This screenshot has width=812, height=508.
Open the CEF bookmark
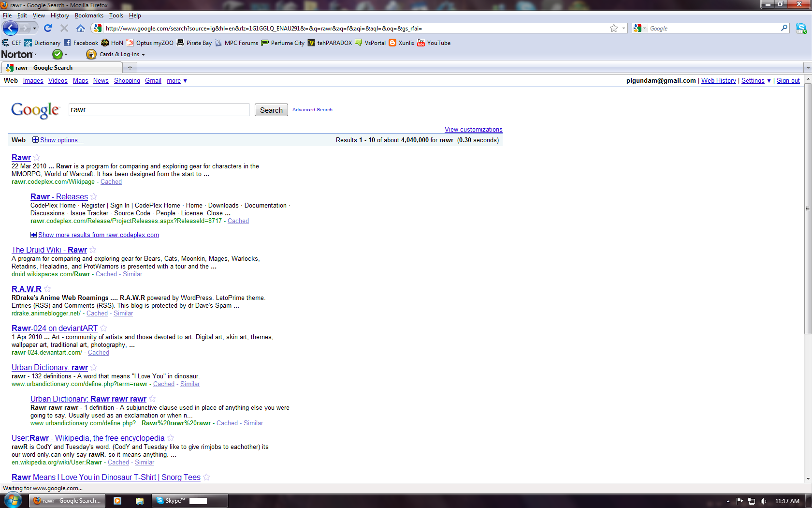tap(12, 43)
